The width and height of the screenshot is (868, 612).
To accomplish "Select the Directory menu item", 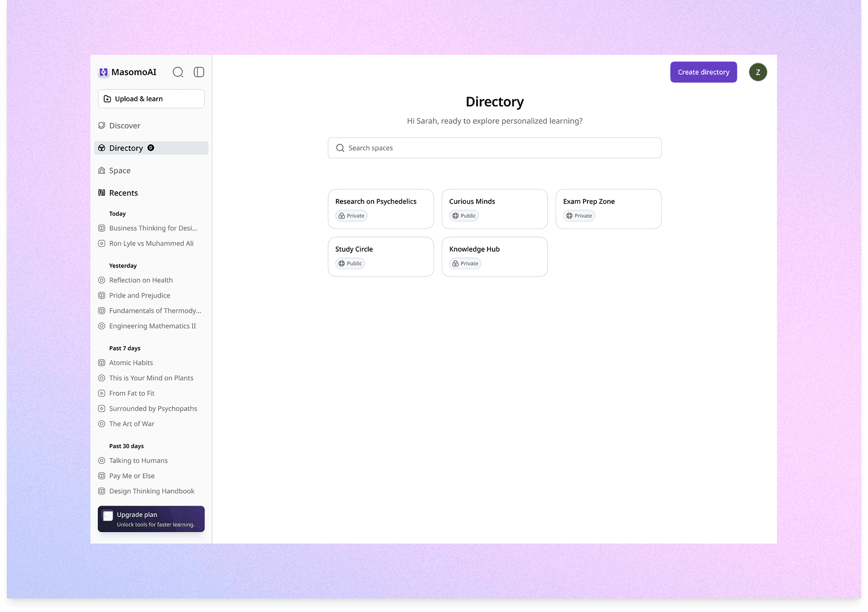I will coord(151,148).
